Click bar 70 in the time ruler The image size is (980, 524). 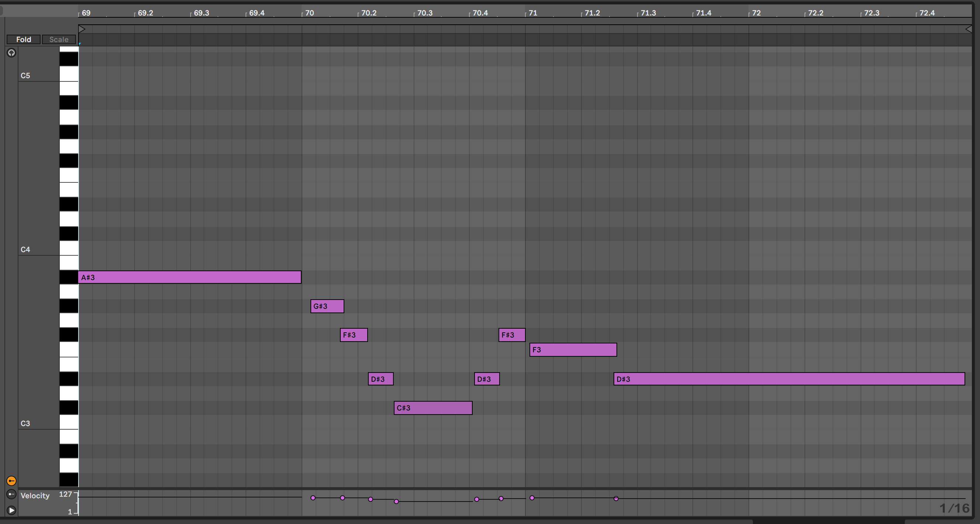[310, 13]
